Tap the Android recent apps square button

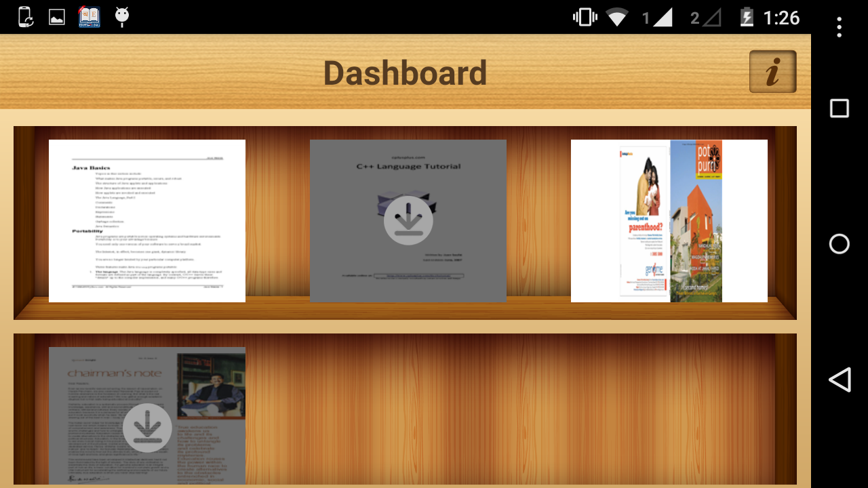840,108
